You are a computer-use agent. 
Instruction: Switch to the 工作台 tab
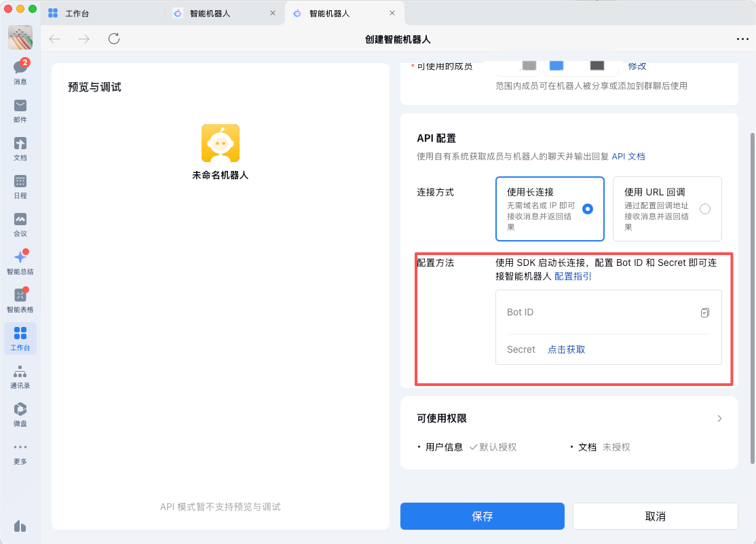pos(102,13)
